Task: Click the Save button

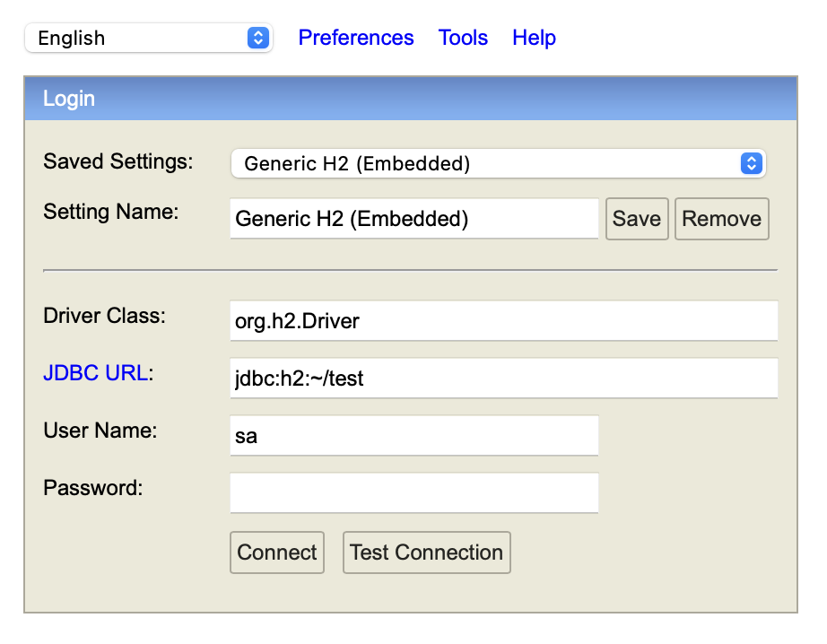Action: 637,219
